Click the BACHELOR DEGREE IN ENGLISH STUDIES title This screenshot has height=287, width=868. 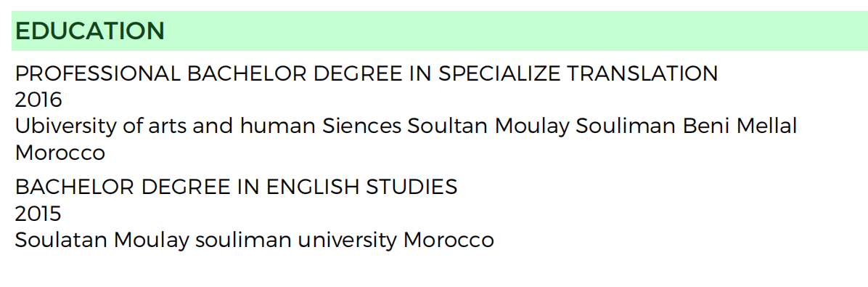(x=236, y=187)
